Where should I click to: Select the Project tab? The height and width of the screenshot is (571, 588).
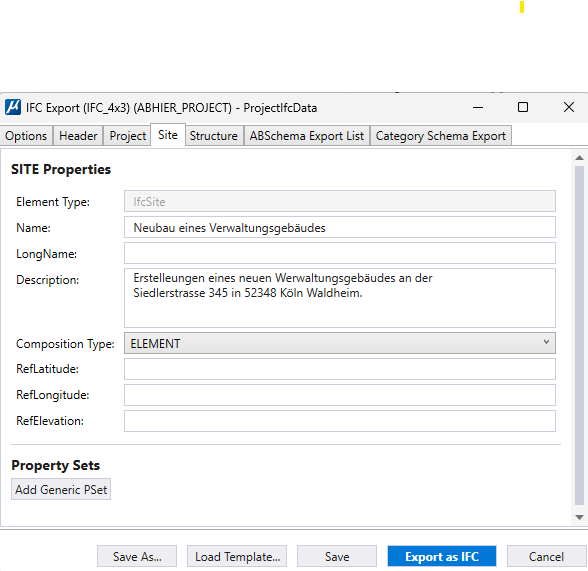(x=128, y=136)
